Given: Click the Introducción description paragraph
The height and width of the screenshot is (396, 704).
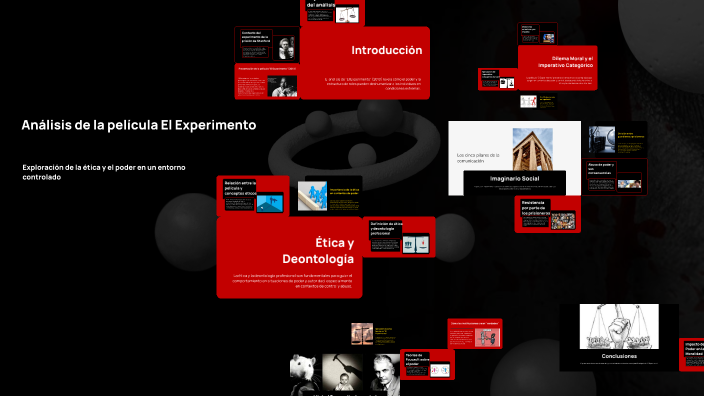Looking at the screenshot, I should pyautogui.click(x=373, y=84).
